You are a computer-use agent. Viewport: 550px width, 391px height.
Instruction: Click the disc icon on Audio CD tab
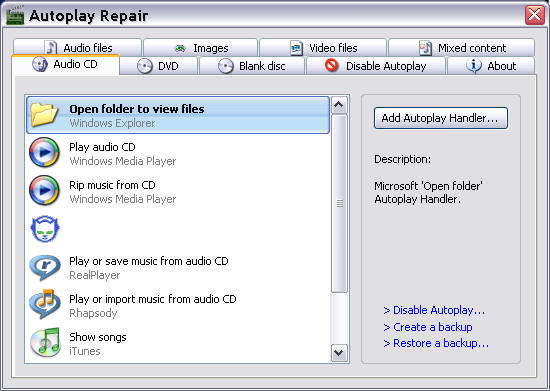pyautogui.click(x=40, y=65)
